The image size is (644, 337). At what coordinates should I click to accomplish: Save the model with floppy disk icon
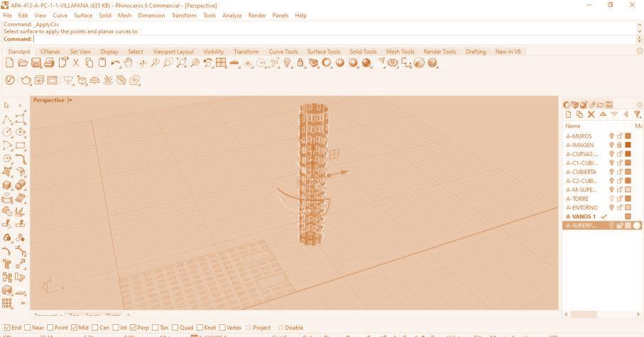[x=36, y=63]
